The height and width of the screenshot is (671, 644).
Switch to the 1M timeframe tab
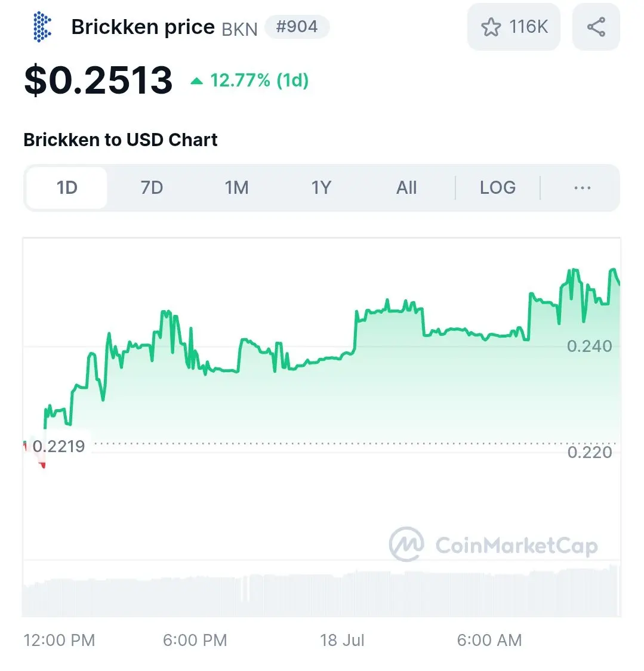click(x=236, y=187)
